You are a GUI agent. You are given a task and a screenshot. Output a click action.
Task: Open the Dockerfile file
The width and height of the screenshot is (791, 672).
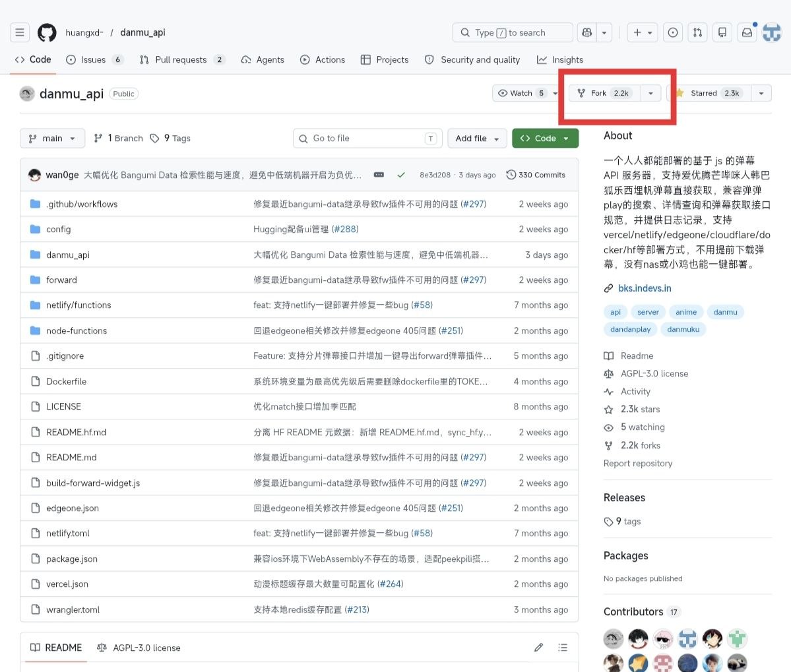[x=66, y=382]
